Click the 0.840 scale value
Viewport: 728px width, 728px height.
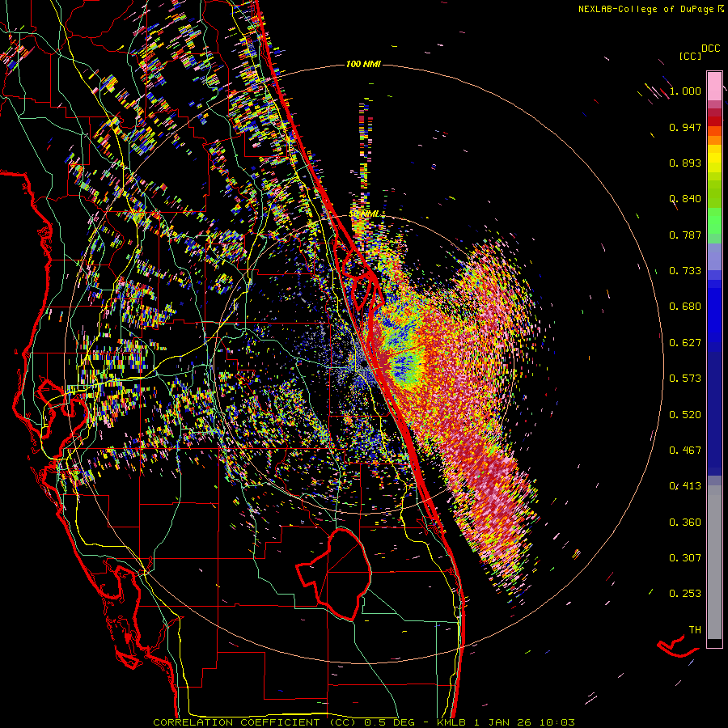tap(685, 199)
